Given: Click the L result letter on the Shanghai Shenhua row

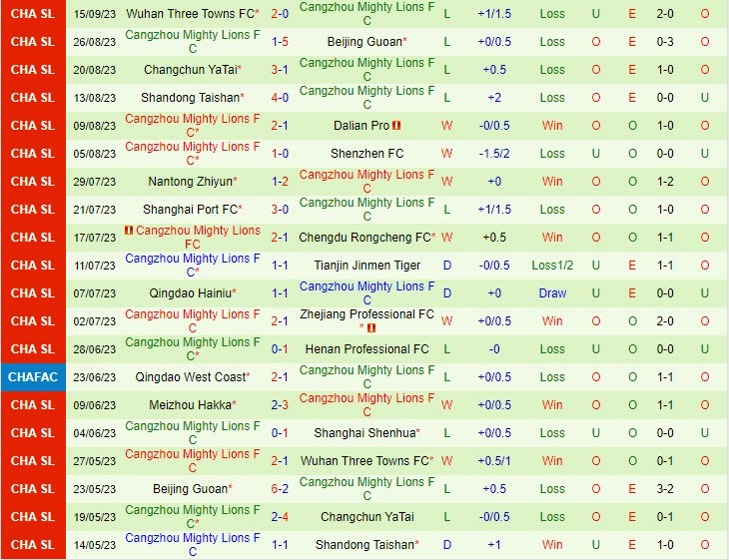Looking at the screenshot, I should pyautogui.click(x=446, y=433).
